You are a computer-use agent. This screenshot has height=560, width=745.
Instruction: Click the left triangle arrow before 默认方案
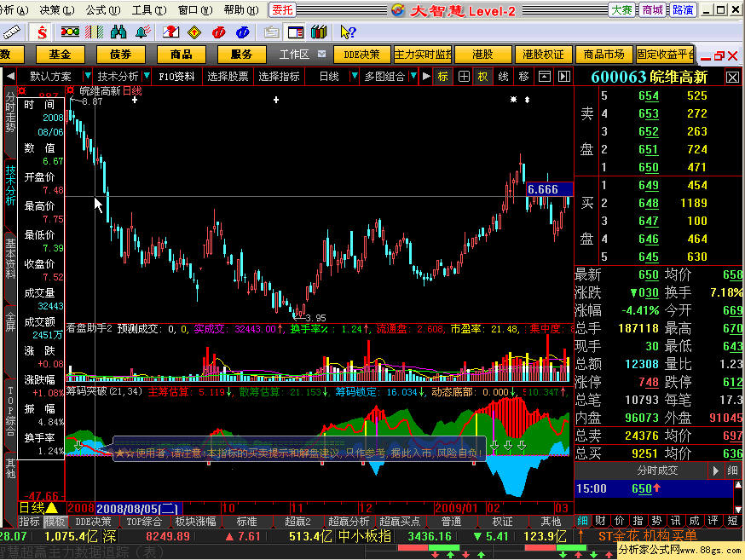[10, 77]
